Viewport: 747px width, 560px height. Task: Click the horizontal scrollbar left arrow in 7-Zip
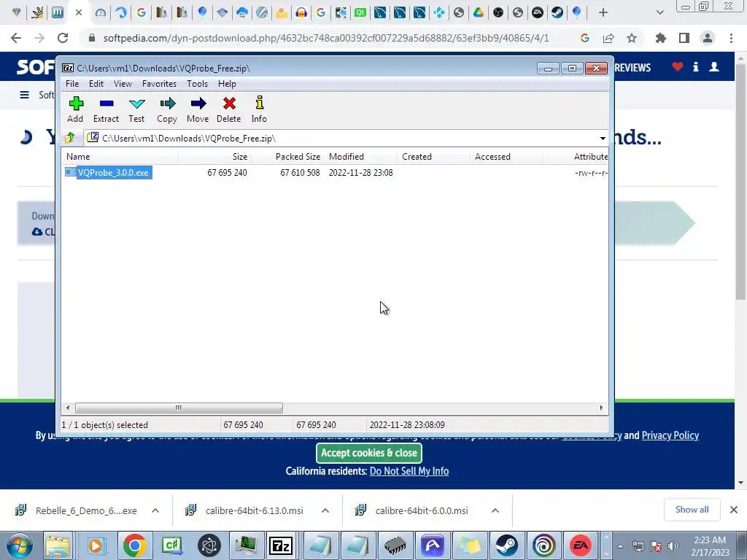pos(68,408)
